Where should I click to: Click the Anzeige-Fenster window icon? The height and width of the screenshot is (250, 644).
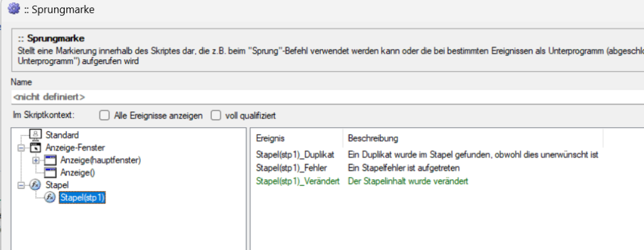click(36, 147)
